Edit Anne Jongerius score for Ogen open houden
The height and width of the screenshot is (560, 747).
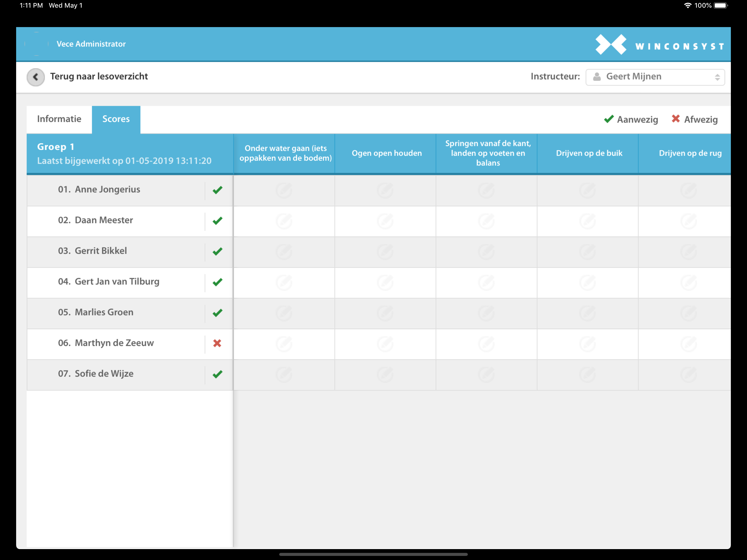(385, 191)
